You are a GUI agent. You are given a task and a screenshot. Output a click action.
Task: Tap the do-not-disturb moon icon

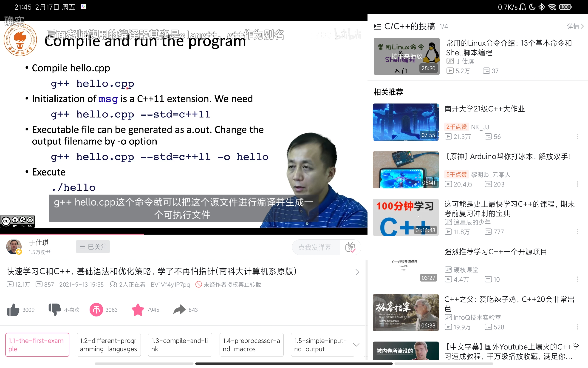pyautogui.click(x=532, y=7)
